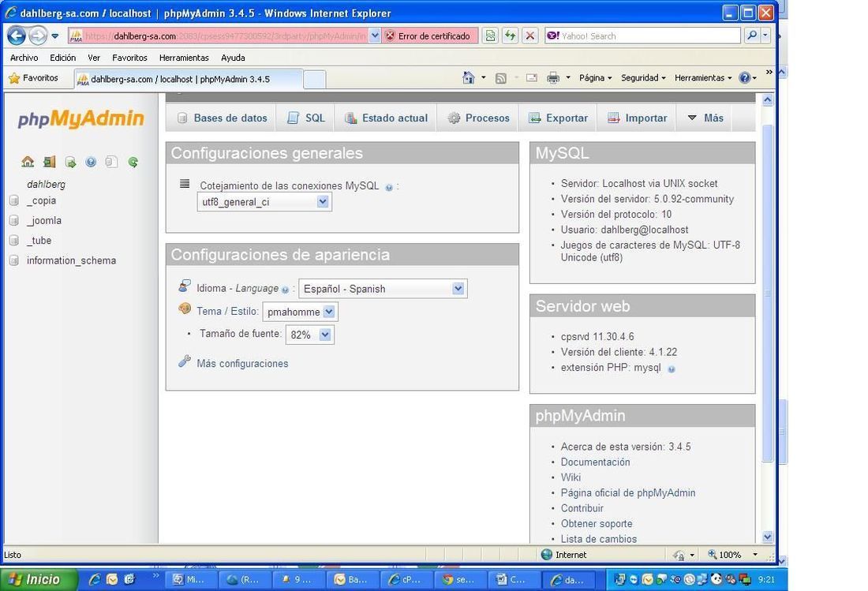Open the Favoritos menu in menu bar
Screen dimensions: 868x591
[x=129, y=58]
